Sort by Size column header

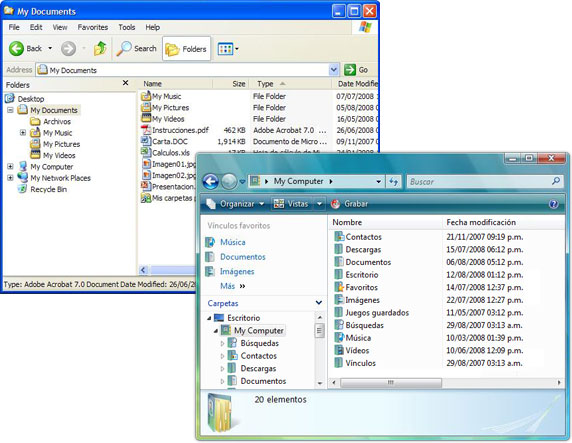pos(231,84)
